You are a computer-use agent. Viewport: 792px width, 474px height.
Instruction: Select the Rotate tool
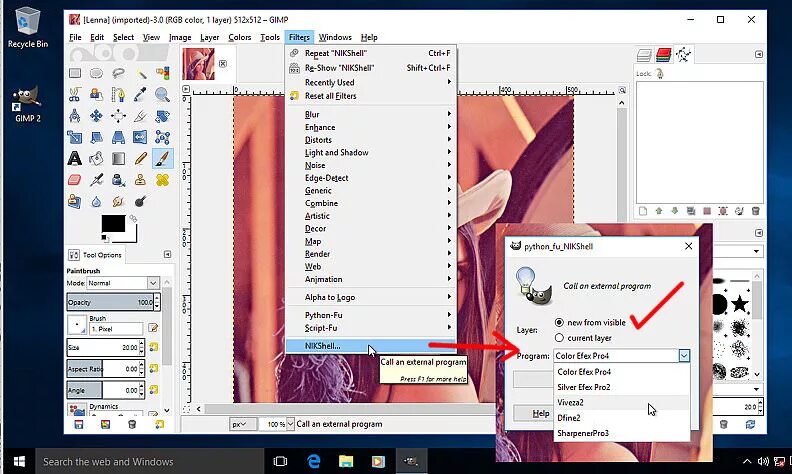(163, 116)
